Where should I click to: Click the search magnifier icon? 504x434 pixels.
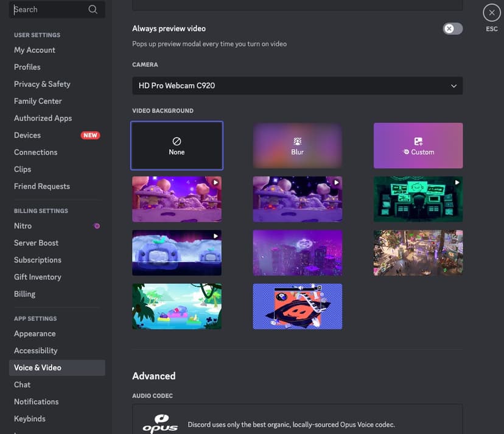coord(93,9)
